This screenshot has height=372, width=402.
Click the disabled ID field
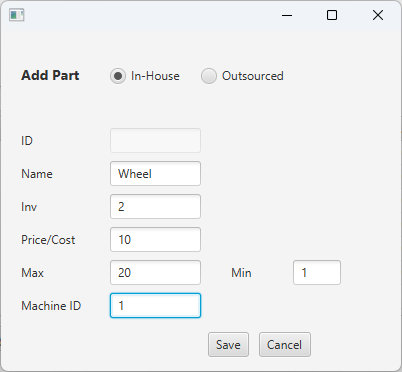(155, 141)
